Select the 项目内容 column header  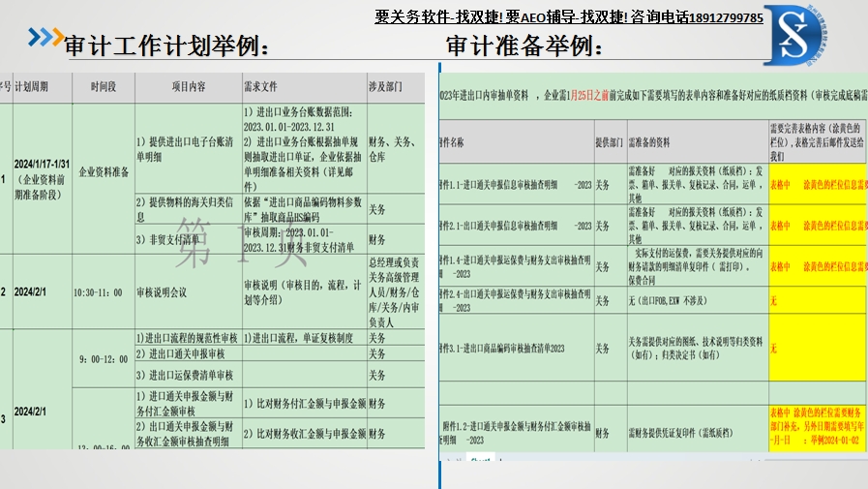click(188, 86)
